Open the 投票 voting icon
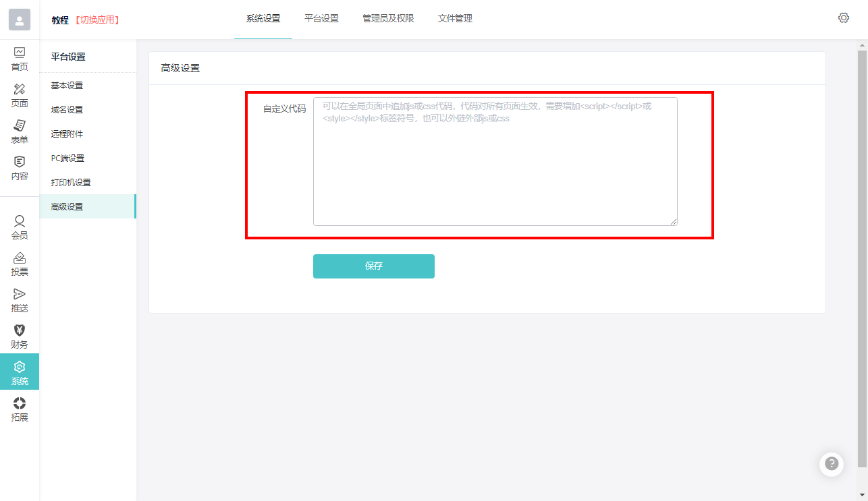The width and height of the screenshot is (868, 501). 20,258
